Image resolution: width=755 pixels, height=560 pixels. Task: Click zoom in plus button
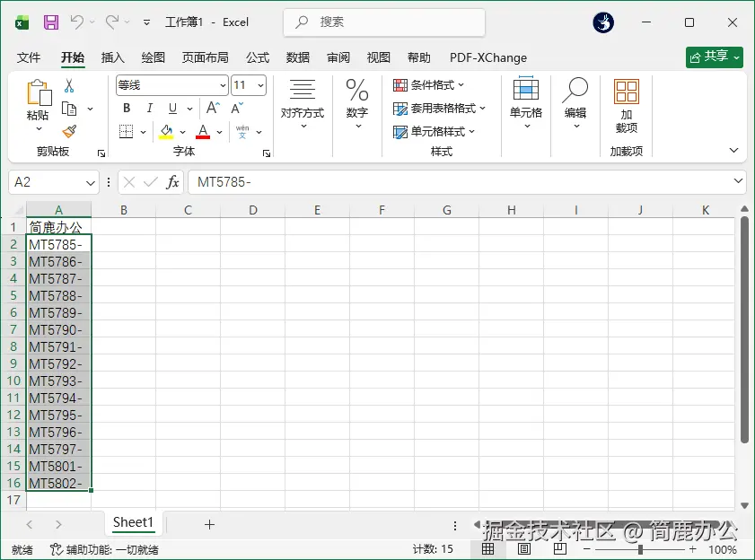[x=692, y=549]
